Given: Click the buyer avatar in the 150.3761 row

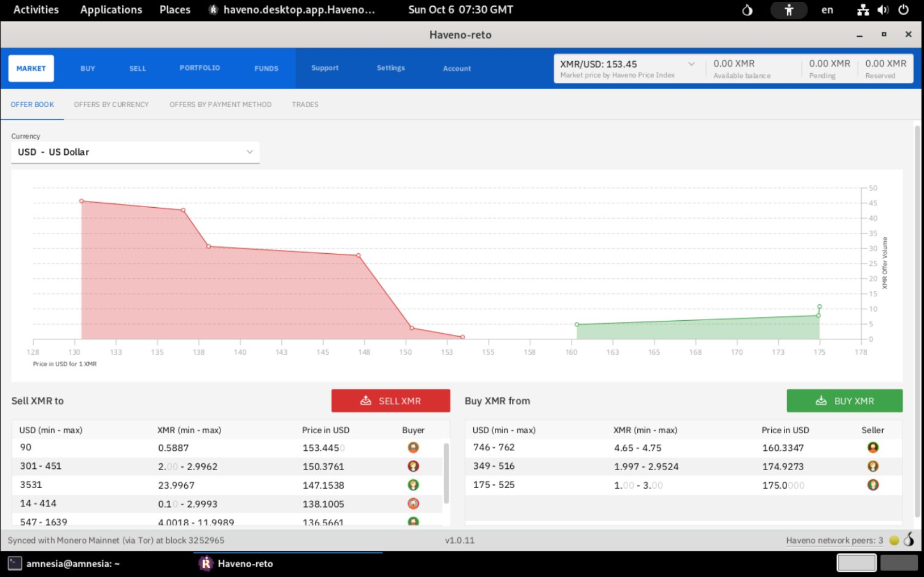Looking at the screenshot, I should tap(413, 466).
